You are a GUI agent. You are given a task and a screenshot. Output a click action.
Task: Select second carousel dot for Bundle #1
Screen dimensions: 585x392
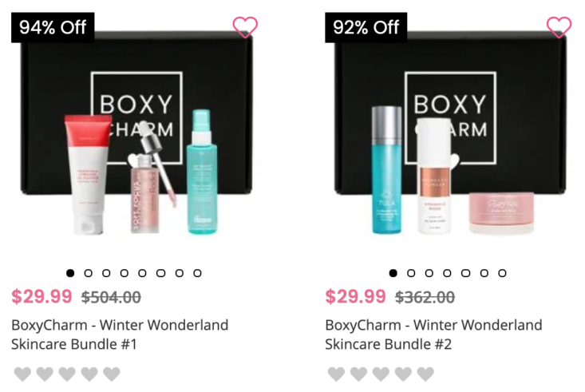coord(88,273)
